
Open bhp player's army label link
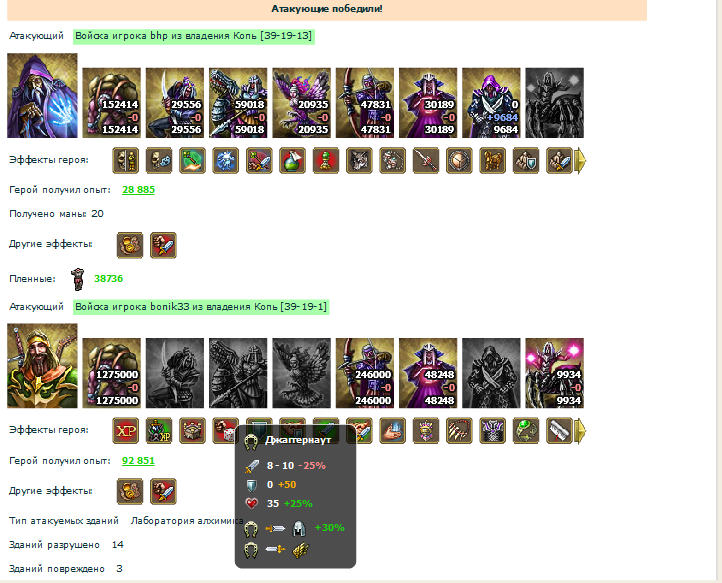[x=193, y=36]
